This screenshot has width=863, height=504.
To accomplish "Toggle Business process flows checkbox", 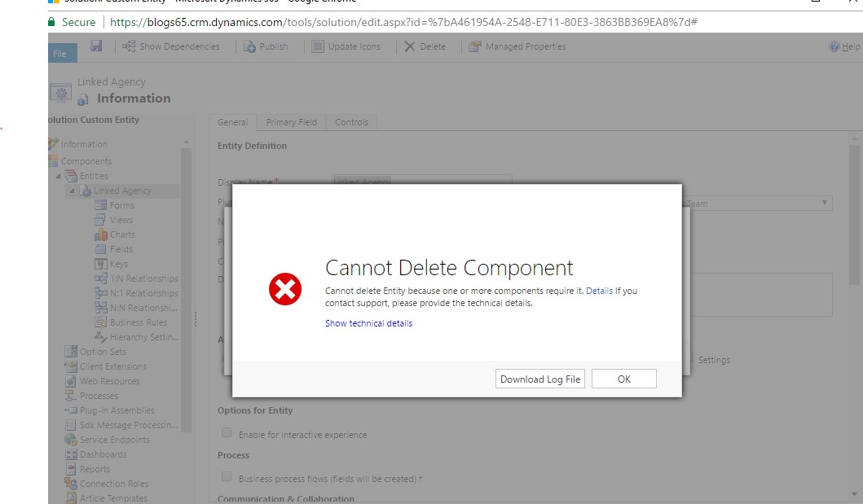I will point(227,477).
